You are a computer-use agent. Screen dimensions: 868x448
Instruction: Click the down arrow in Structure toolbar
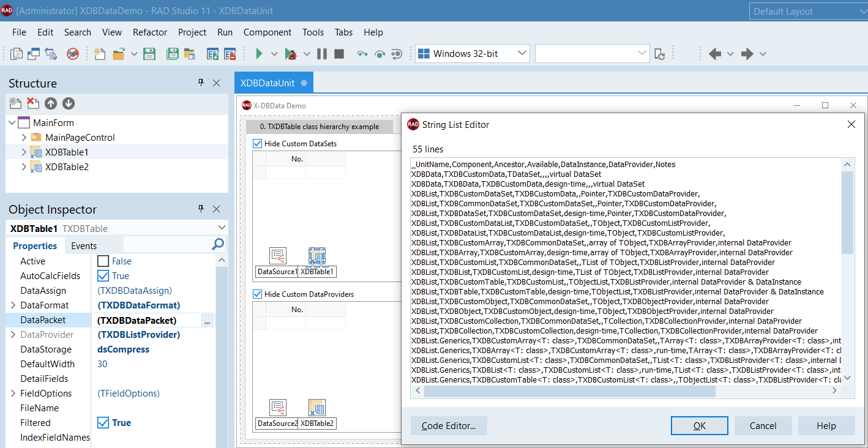pyautogui.click(x=69, y=104)
